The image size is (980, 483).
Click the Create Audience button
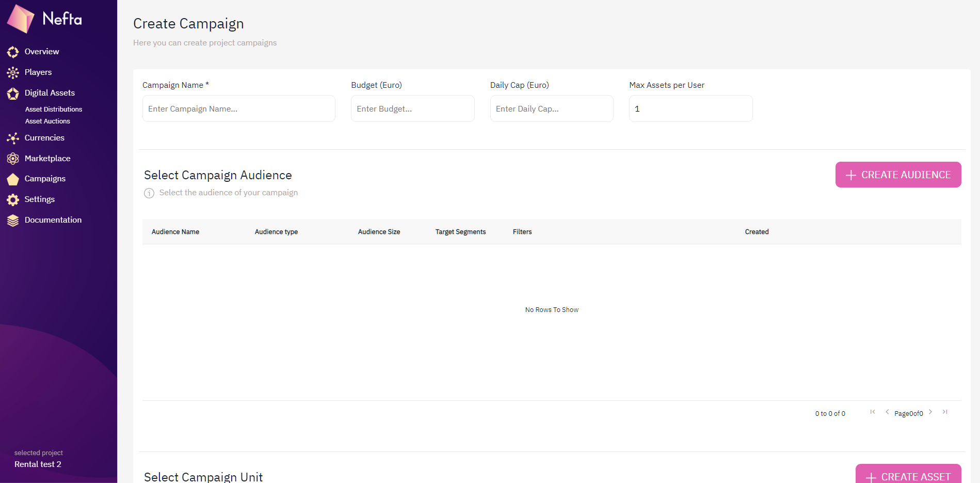point(898,175)
